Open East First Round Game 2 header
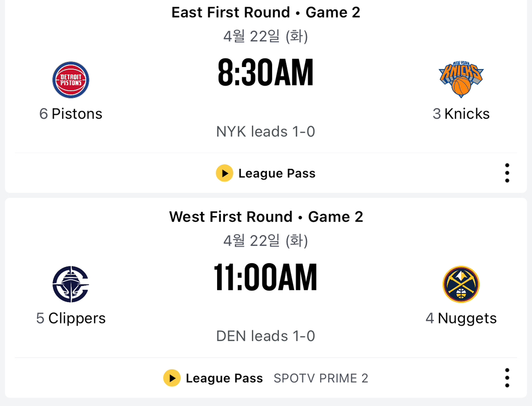Image resolution: width=532 pixels, height=406 pixels. [265, 12]
